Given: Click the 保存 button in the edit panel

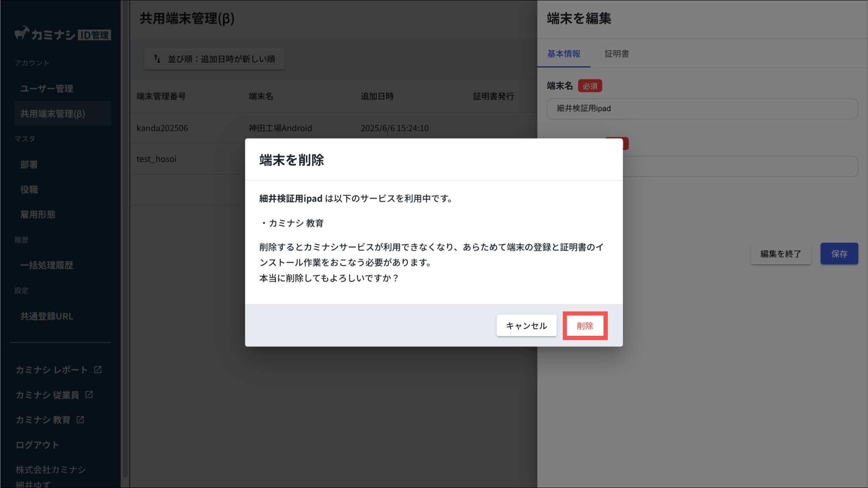Looking at the screenshot, I should pos(839,254).
